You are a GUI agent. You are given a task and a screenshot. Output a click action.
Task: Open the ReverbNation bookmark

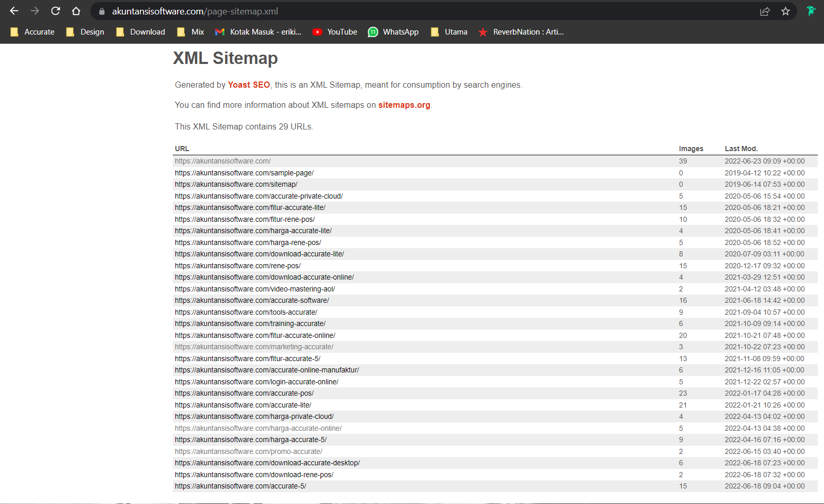click(x=521, y=32)
